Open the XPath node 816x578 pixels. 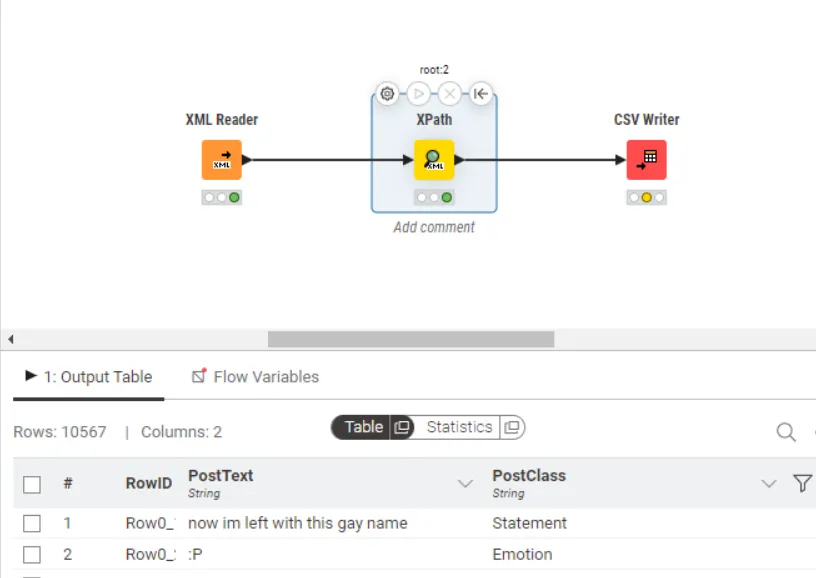[434, 160]
